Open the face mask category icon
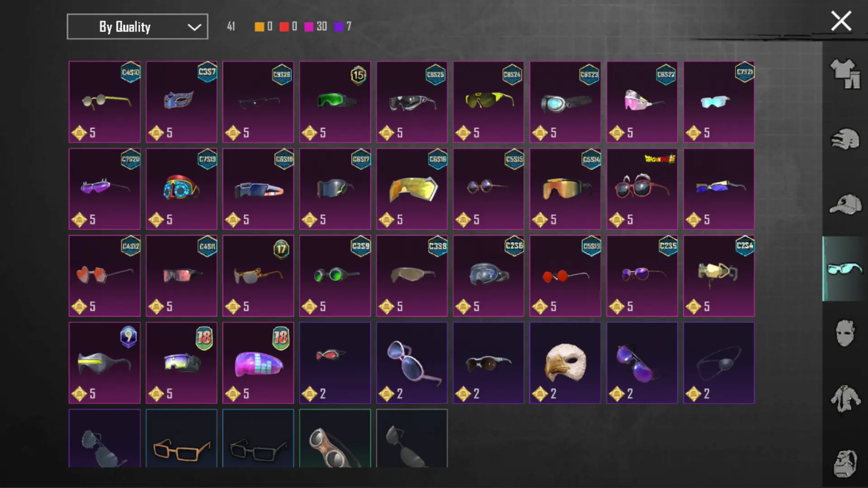The width and height of the screenshot is (868, 488). [x=844, y=333]
